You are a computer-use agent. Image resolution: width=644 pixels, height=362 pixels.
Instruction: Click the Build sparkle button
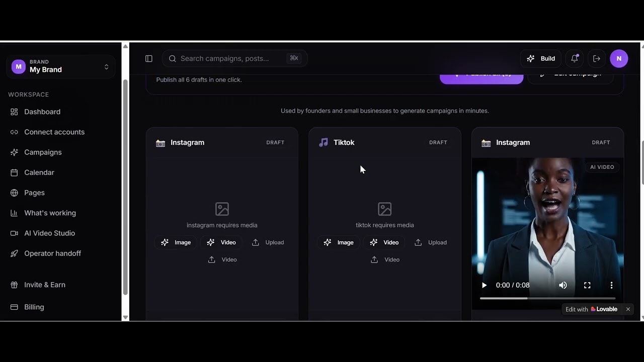(x=541, y=58)
